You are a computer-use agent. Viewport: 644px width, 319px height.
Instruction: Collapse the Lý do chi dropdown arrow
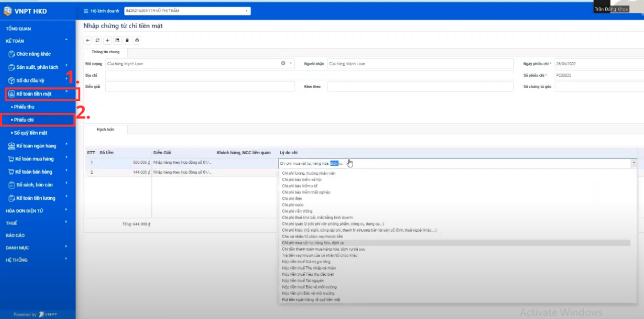[x=633, y=163]
